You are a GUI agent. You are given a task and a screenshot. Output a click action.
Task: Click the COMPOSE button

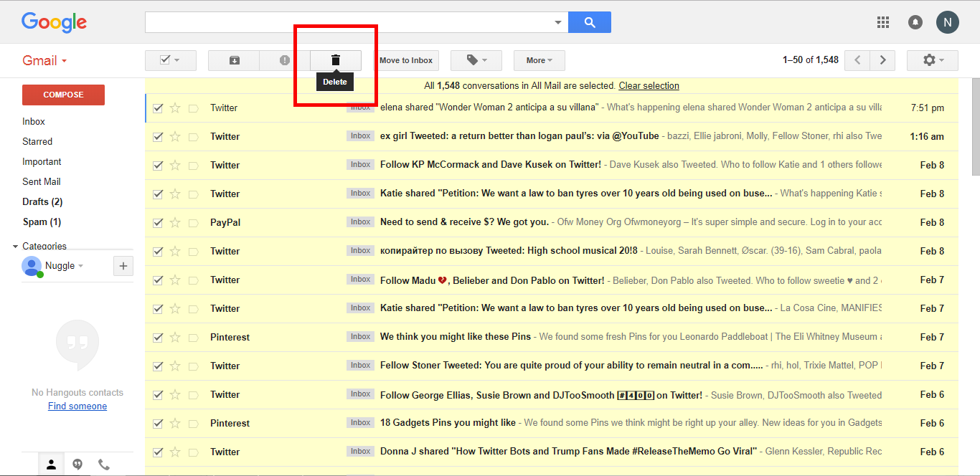63,95
